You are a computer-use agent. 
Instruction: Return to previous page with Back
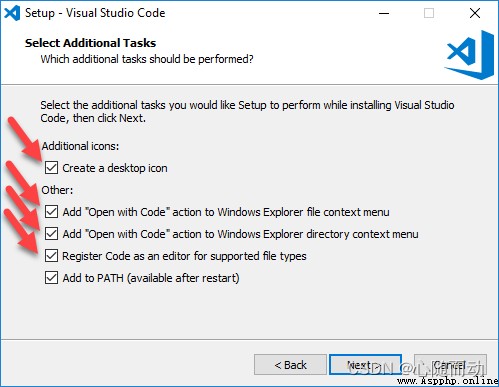[x=290, y=365]
